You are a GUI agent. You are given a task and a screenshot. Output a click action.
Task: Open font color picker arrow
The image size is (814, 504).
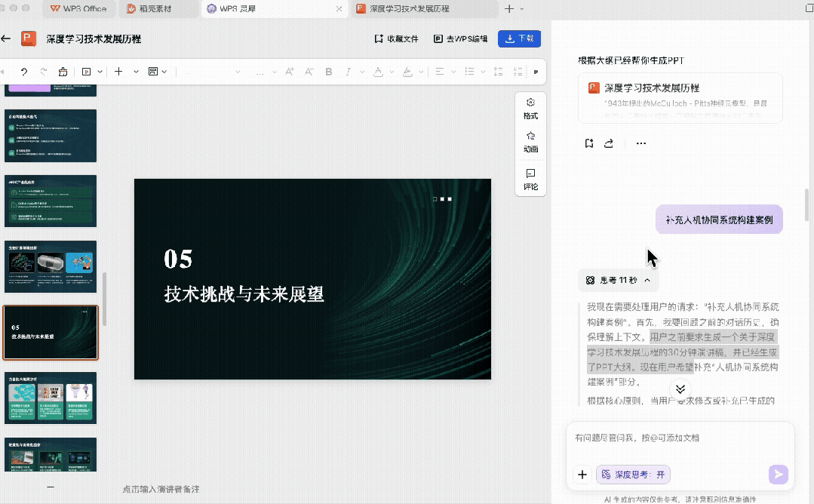pyautogui.click(x=392, y=72)
